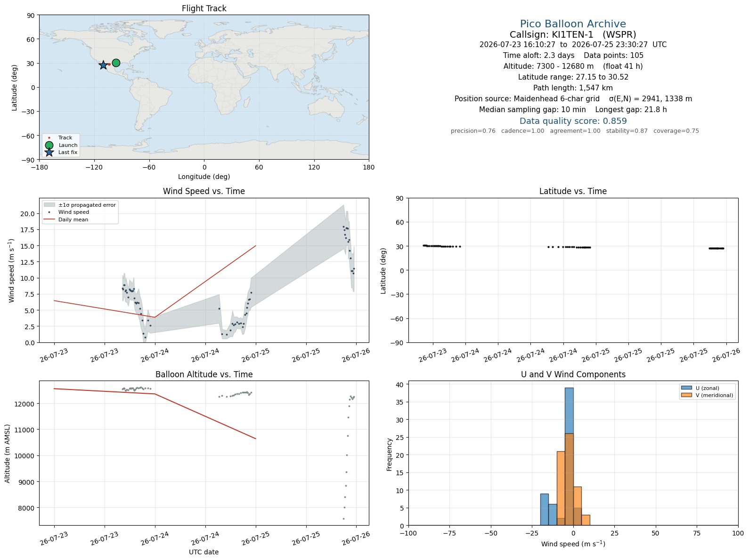749x560 pixels.
Task: Click the "Callsign: KI1TEN-1 (WSPR)" line
Action: pos(573,34)
